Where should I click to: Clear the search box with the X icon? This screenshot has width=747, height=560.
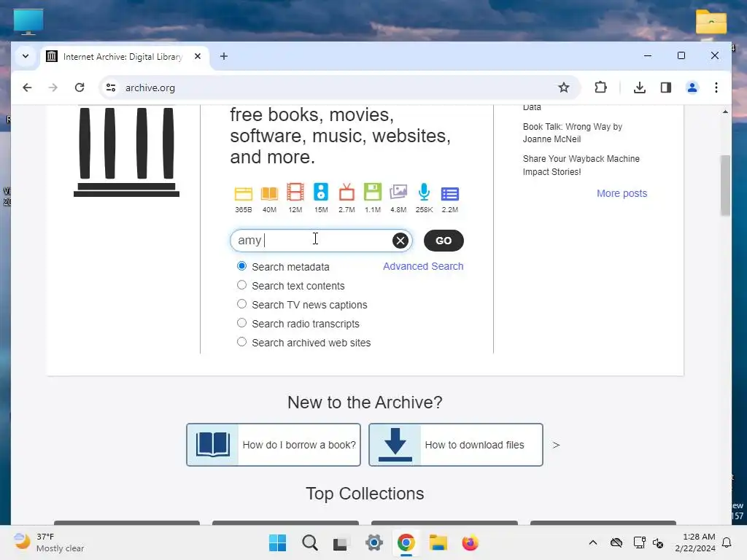(400, 241)
